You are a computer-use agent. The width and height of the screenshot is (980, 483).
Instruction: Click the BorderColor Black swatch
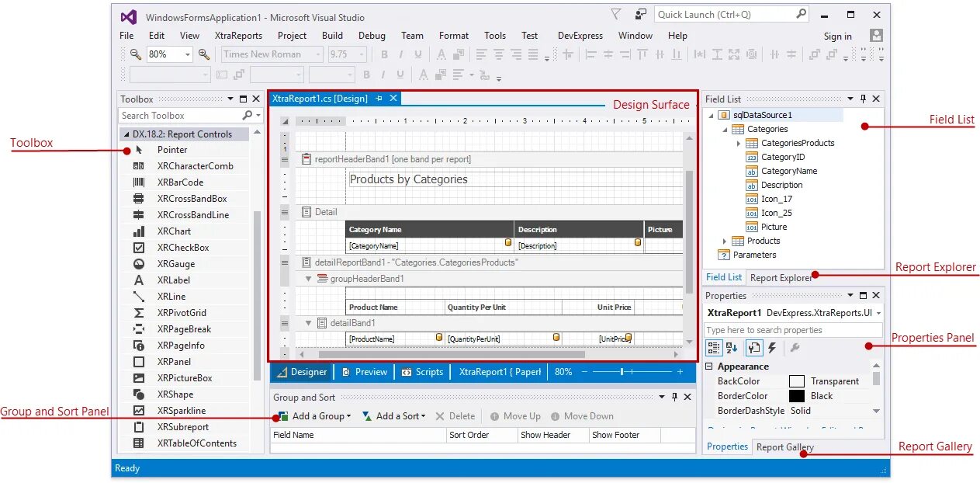click(x=797, y=396)
